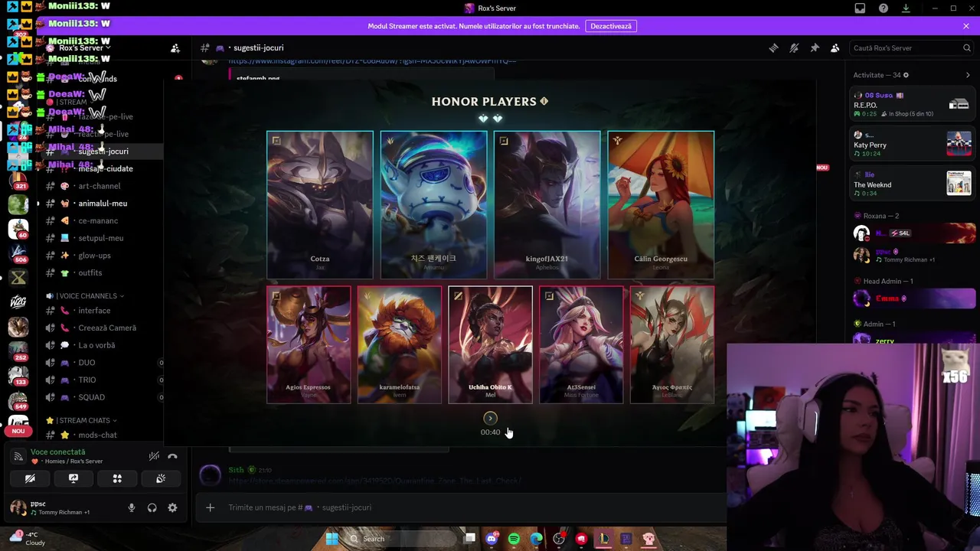Toggle the member list icon
This screenshot has width=980, height=551.
pos(835,48)
